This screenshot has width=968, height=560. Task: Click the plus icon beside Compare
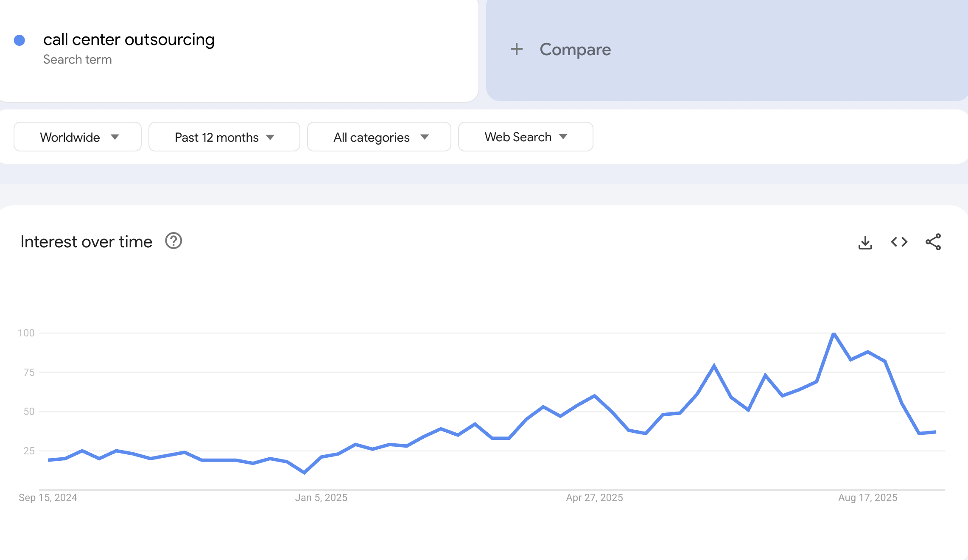tap(518, 49)
